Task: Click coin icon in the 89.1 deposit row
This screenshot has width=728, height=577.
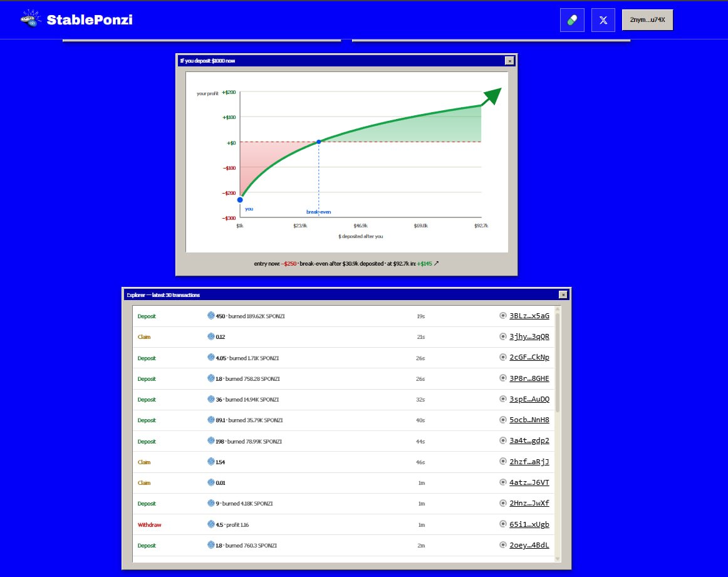Action: (211, 420)
